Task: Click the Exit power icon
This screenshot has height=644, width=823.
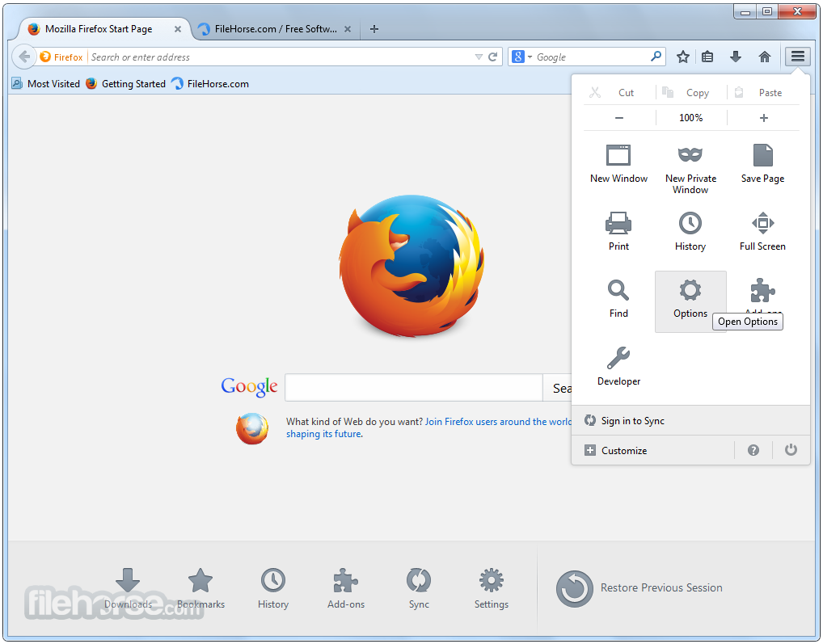Action: pyautogui.click(x=791, y=450)
